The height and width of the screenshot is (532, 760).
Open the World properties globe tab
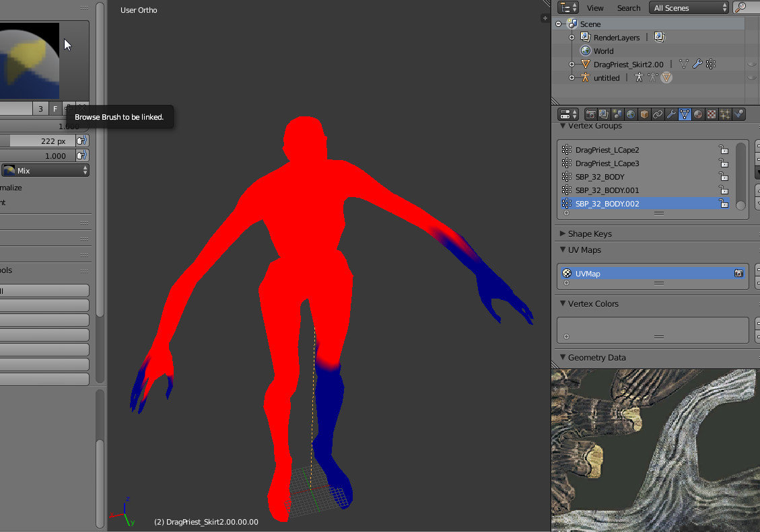click(x=631, y=114)
